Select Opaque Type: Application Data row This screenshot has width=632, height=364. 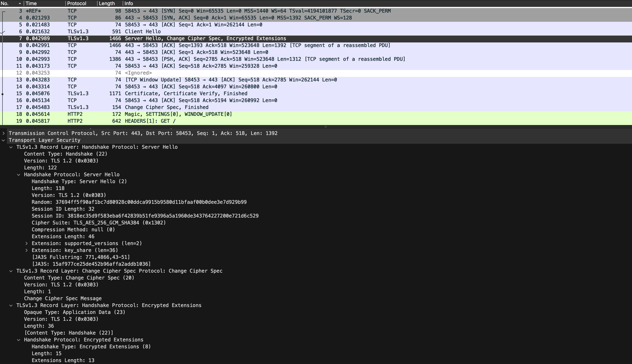(316, 312)
